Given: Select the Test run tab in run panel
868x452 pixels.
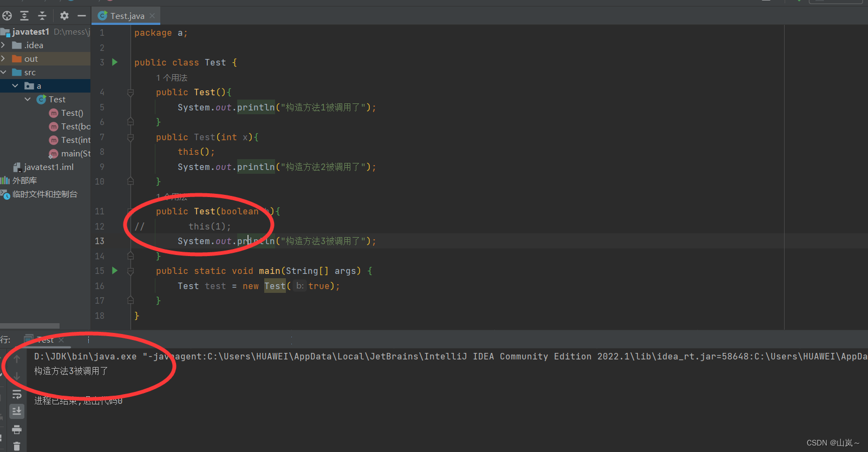Looking at the screenshot, I should 45,340.
